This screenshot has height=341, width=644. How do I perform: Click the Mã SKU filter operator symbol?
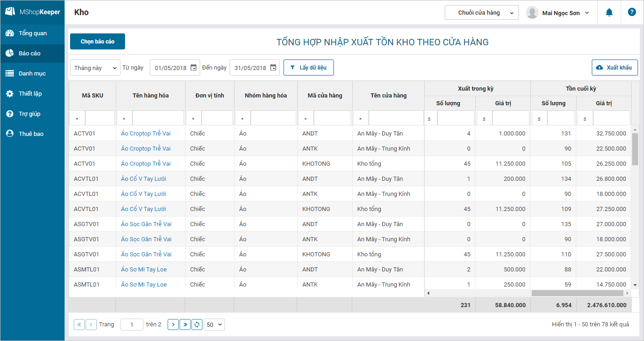(x=77, y=118)
